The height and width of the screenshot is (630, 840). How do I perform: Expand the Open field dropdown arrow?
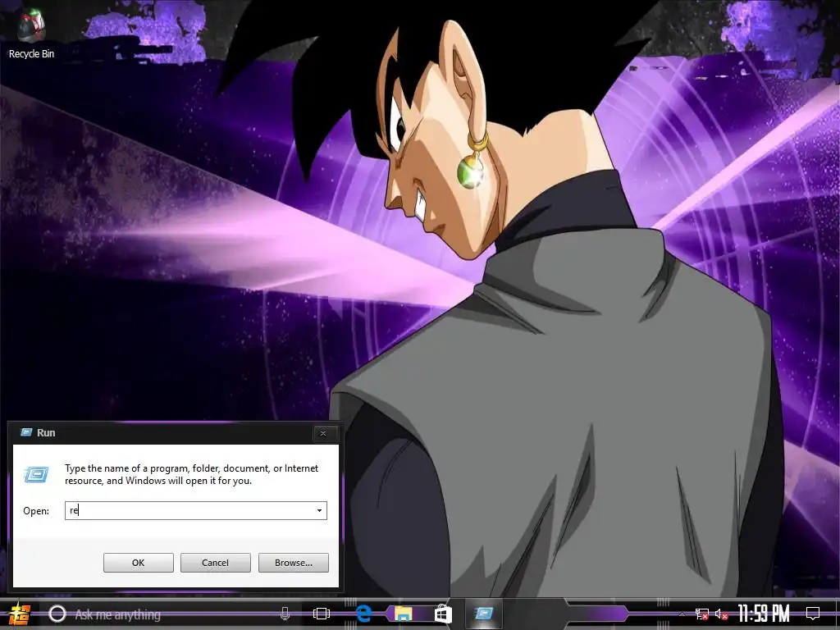pos(319,510)
